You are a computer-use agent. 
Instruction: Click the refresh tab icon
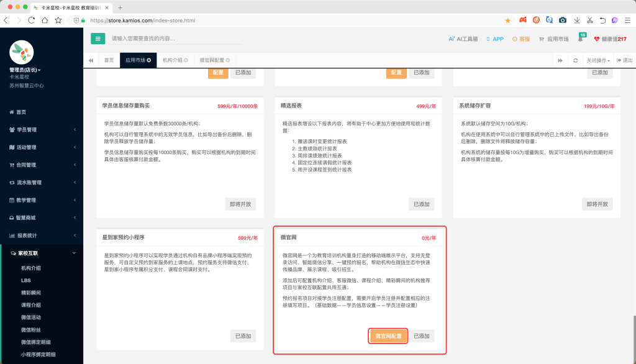pyautogui.click(x=576, y=60)
